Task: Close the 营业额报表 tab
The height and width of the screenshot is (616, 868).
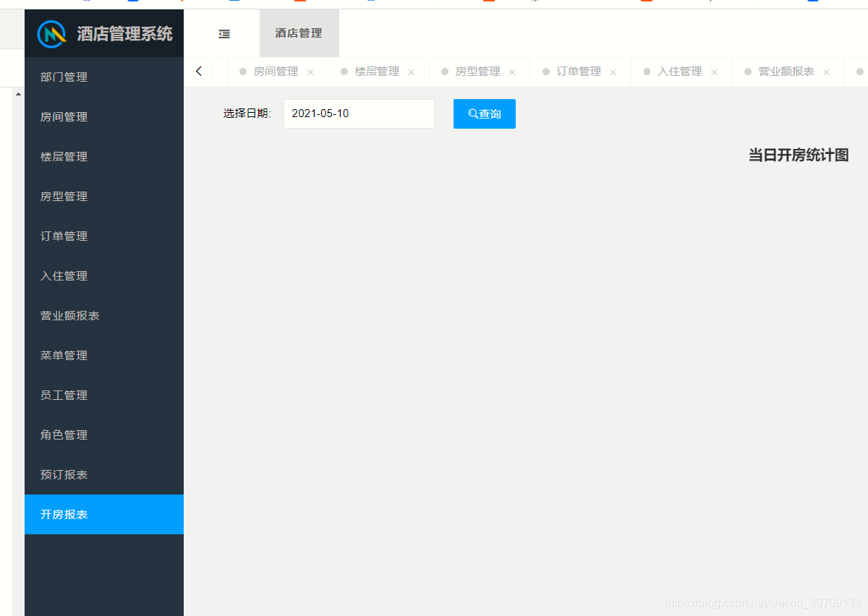Action: pyautogui.click(x=826, y=72)
